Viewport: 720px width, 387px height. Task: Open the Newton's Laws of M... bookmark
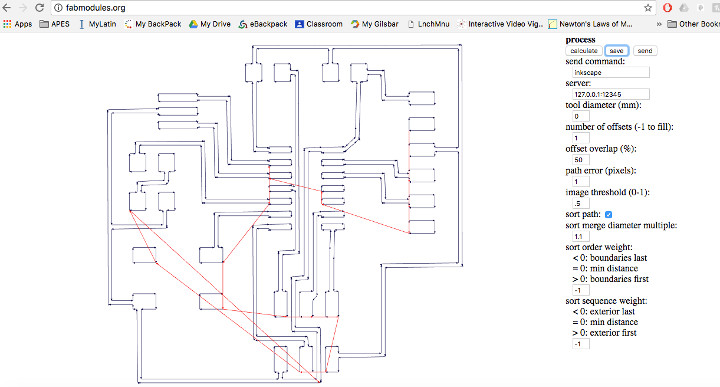pos(591,24)
